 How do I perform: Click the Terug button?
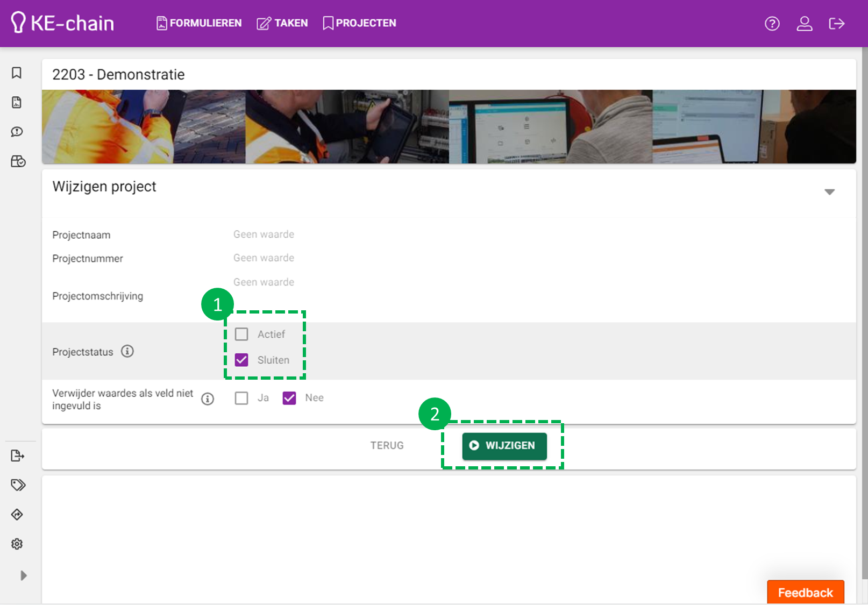coord(387,446)
